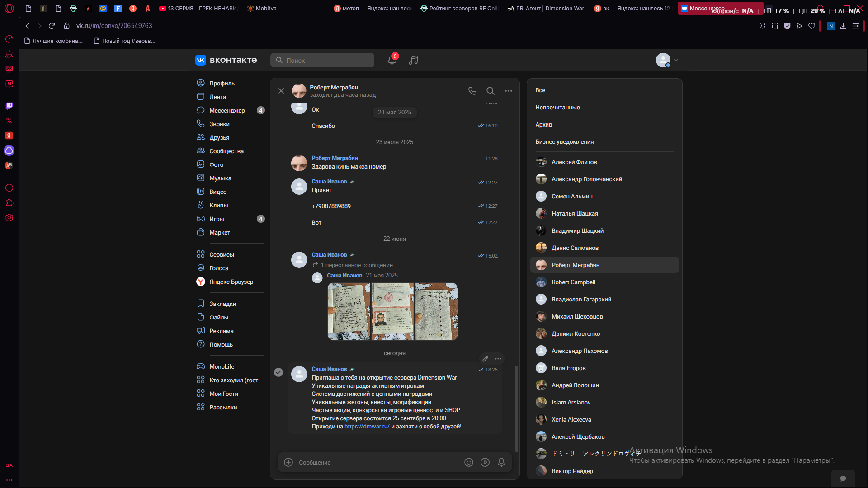The height and width of the screenshot is (488, 868).
Task: Edit the last message with pencil icon
Action: tap(486, 359)
